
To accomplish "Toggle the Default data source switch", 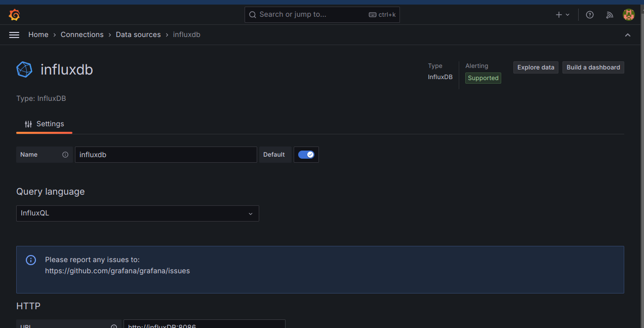I will [x=306, y=155].
